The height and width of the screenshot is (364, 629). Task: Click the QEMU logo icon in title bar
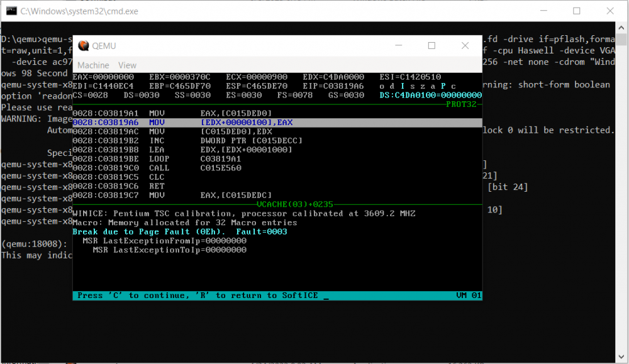coord(83,46)
